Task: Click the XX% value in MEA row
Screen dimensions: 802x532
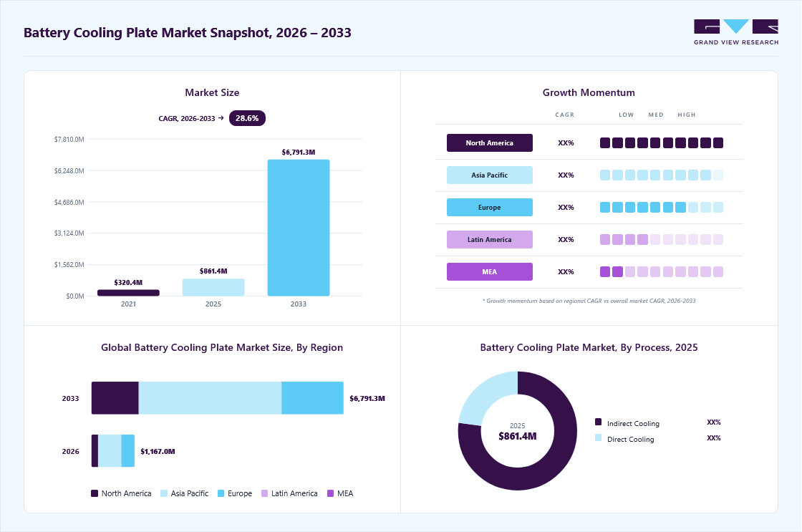Action: [x=566, y=271]
